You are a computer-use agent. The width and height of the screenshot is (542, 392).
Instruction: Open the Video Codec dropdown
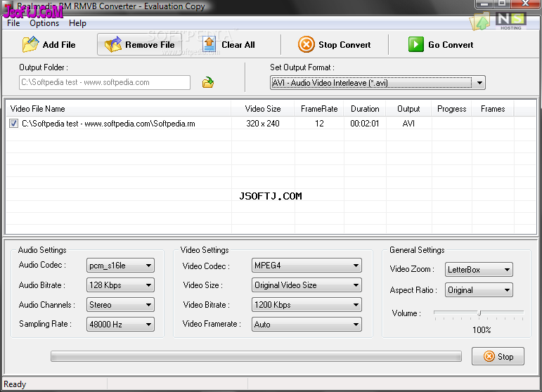pyautogui.click(x=307, y=266)
